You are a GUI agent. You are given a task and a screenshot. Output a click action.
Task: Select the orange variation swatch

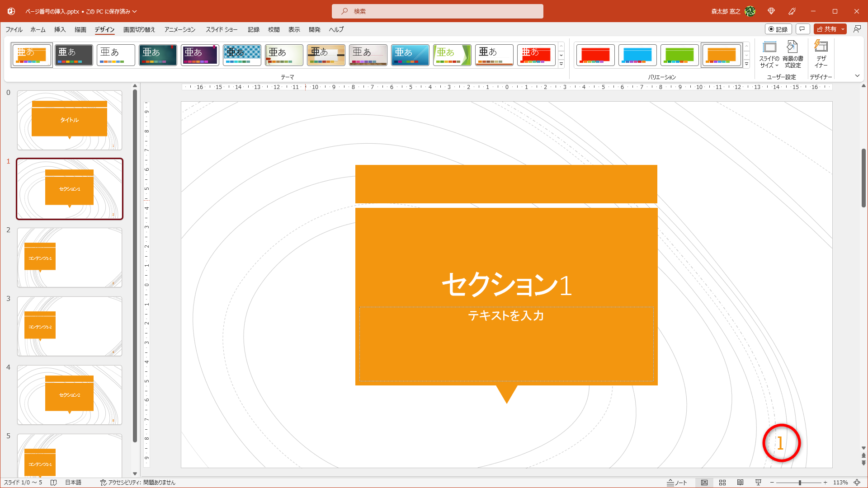(722, 55)
